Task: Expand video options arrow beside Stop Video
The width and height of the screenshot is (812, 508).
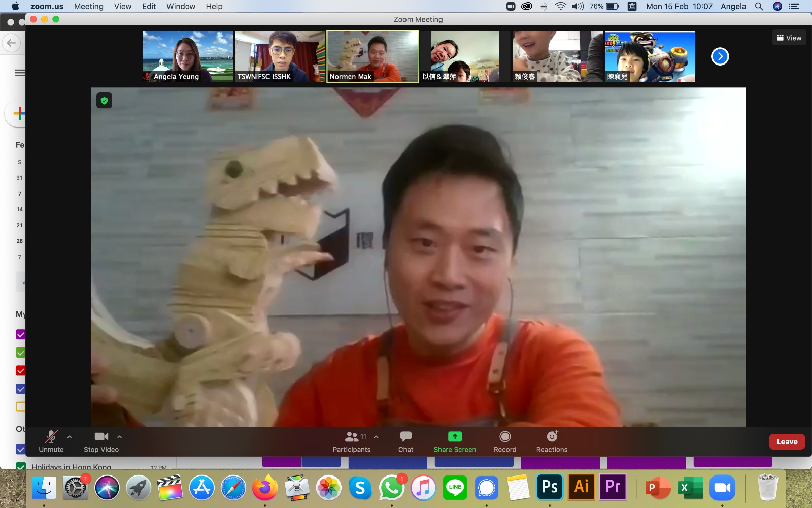Action: coord(120,437)
